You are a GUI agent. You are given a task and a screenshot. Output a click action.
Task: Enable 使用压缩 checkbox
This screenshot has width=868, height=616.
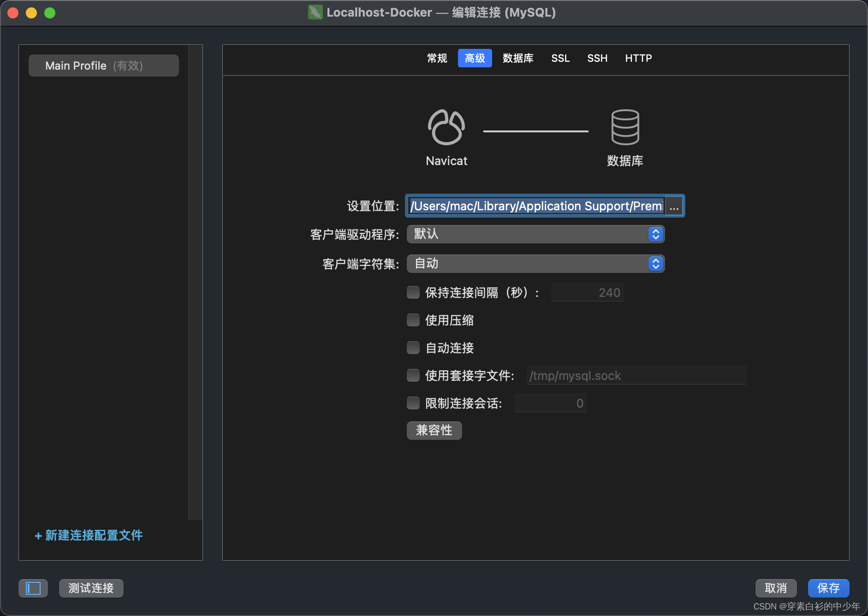coord(413,320)
